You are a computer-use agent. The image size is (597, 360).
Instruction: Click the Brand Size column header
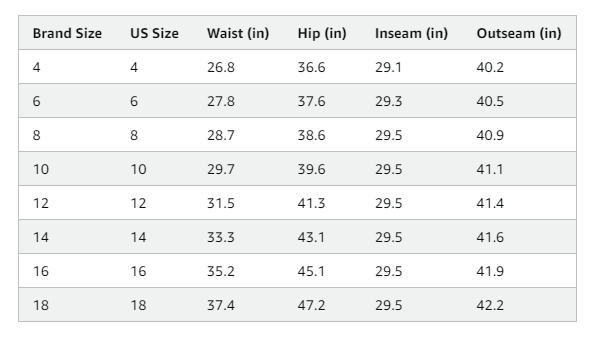click(x=67, y=33)
